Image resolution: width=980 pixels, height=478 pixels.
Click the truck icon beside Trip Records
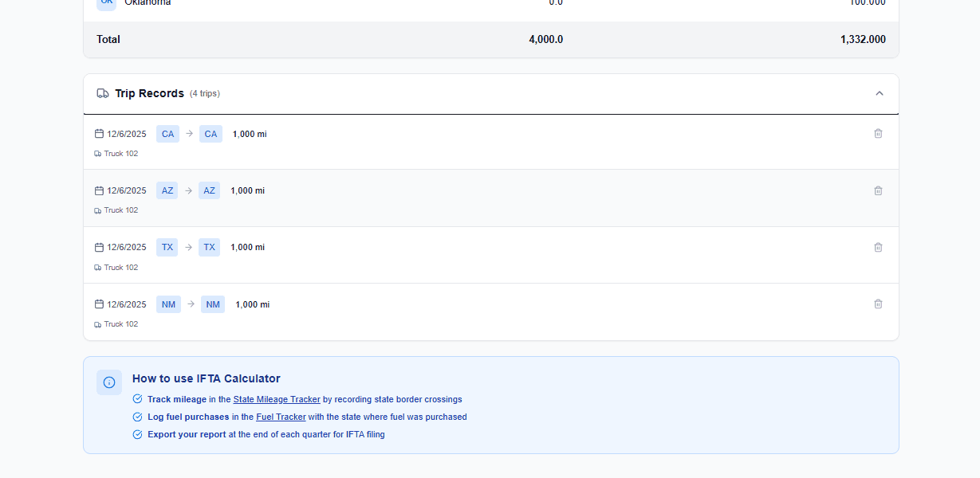103,93
